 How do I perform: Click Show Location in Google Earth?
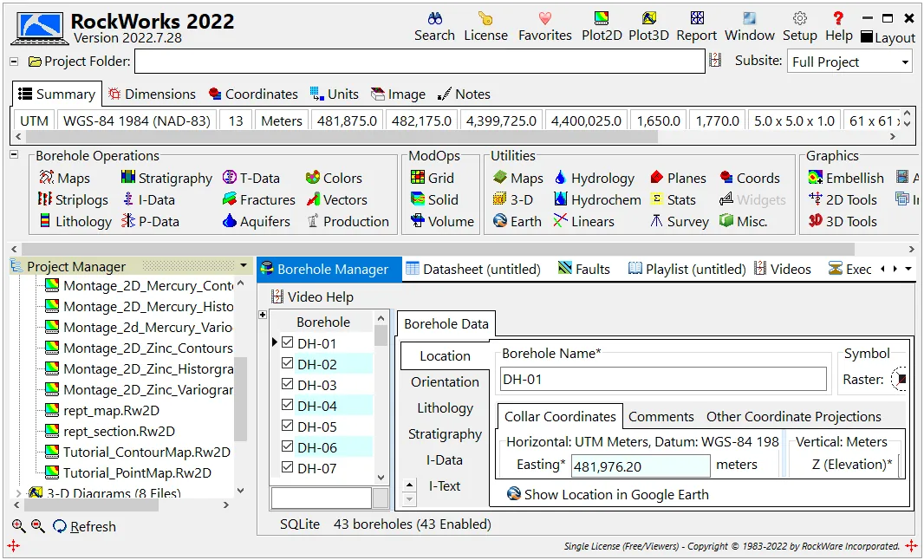[608, 495]
